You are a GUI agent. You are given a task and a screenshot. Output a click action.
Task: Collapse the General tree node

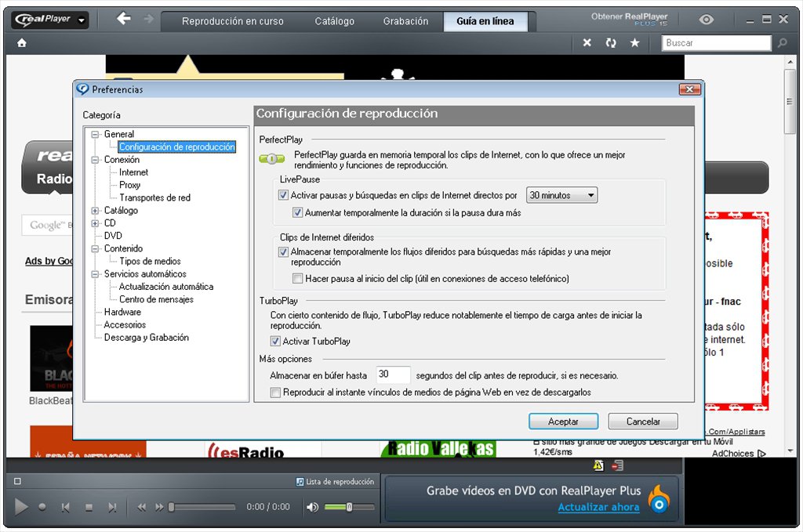click(x=95, y=135)
